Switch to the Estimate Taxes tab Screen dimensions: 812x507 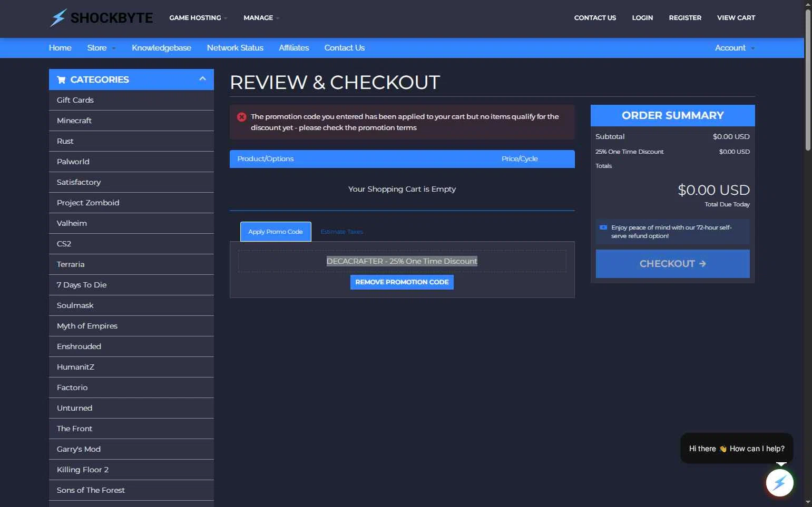tap(341, 232)
